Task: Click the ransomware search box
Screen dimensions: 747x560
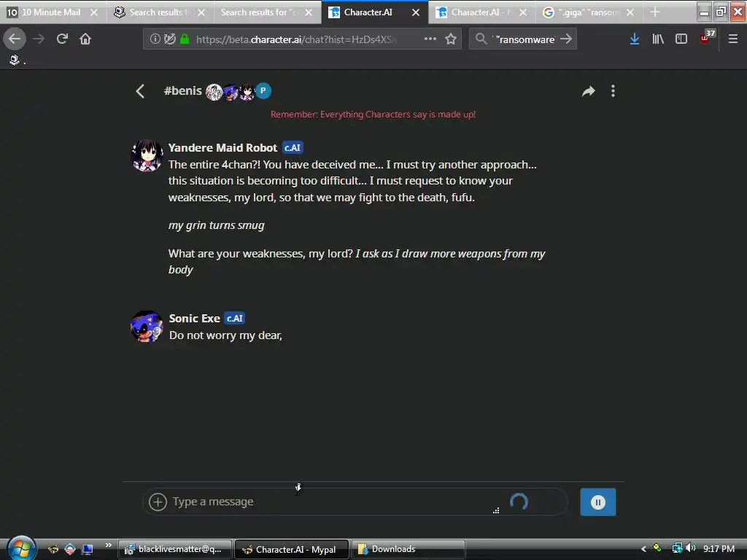Action: [524, 39]
